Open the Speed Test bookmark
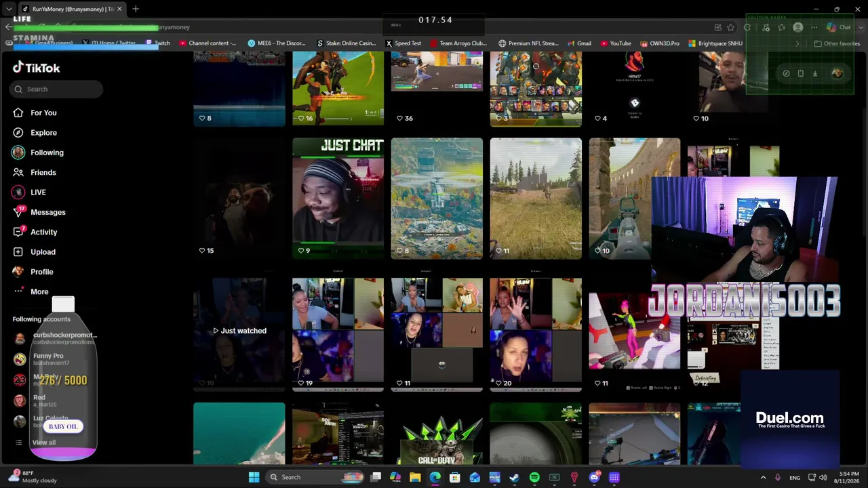 coord(403,43)
